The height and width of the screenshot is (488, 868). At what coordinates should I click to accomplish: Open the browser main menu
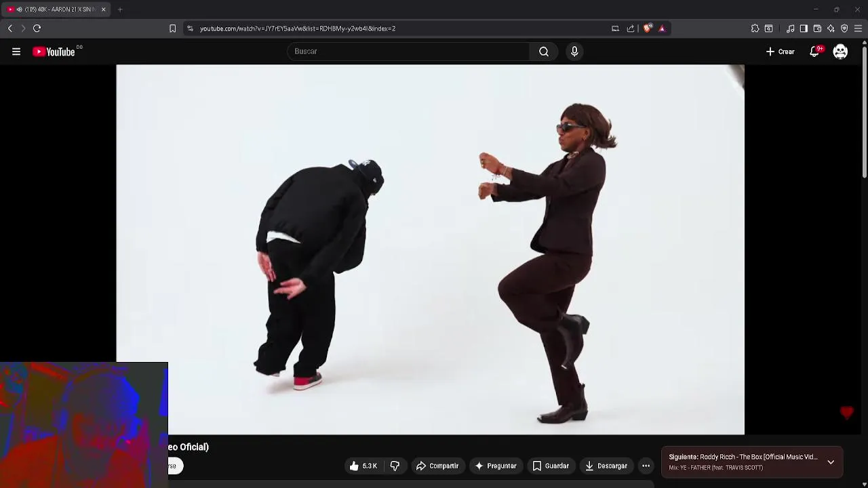pyautogui.click(x=858, y=28)
